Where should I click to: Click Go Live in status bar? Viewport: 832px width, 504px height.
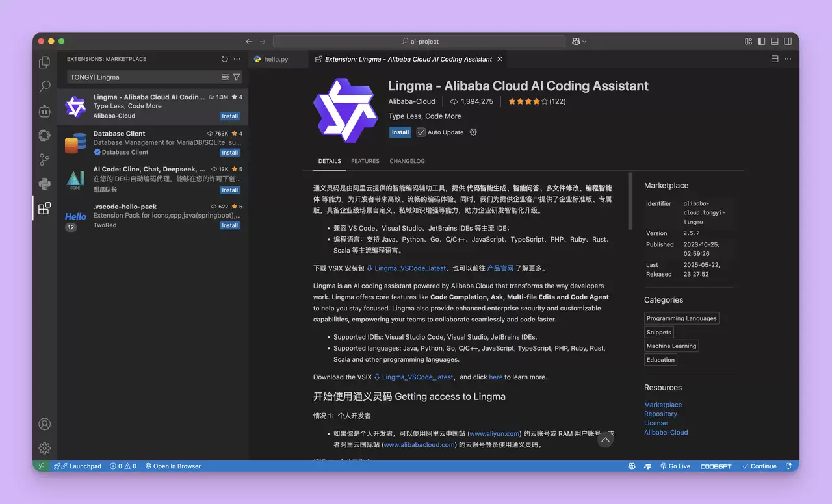pos(675,466)
